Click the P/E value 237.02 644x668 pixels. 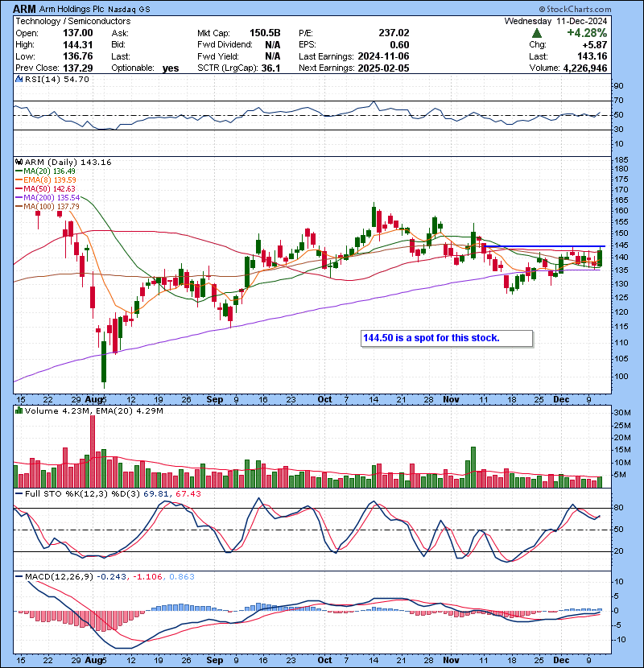pos(394,33)
